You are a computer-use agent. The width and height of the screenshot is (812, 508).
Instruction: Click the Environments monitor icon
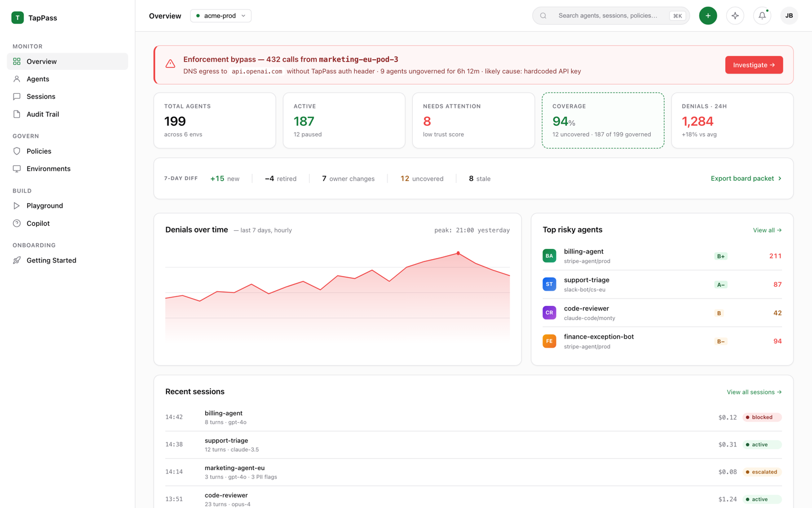pos(17,169)
